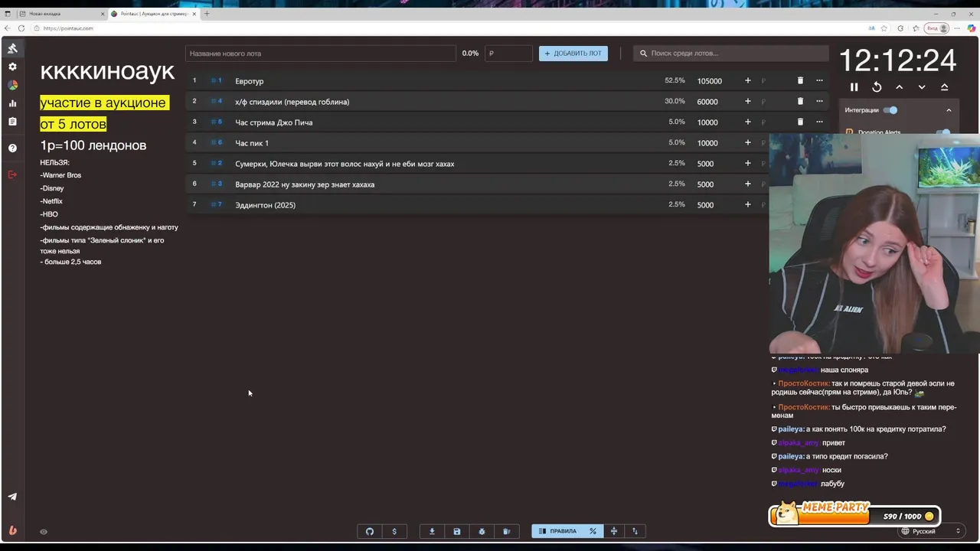Click the ПРАВИЛА button
Viewport: 980px width, 551px height.
click(x=557, y=531)
